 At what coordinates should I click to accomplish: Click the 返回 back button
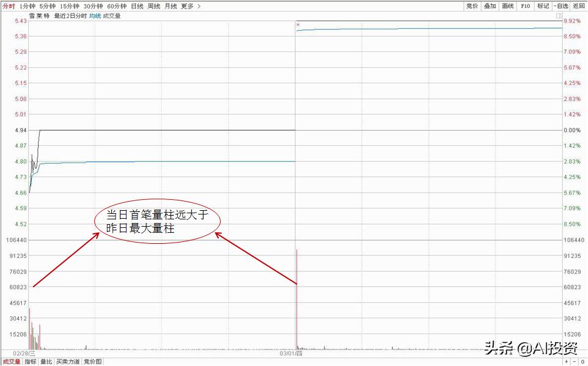(x=579, y=6)
